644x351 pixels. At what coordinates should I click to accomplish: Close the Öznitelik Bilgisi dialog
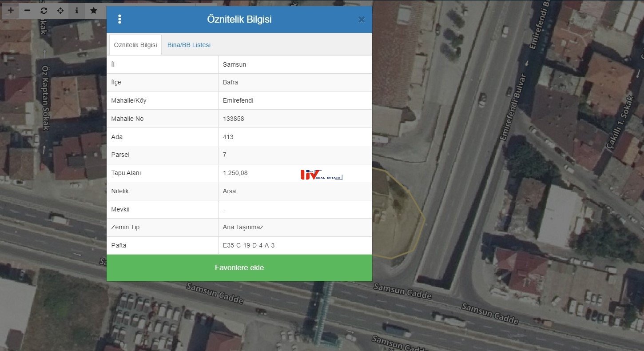(361, 20)
